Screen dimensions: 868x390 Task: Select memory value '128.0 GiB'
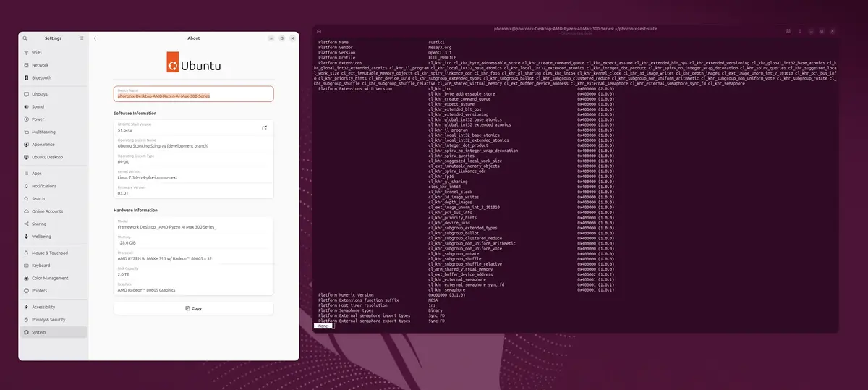(127, 242)
